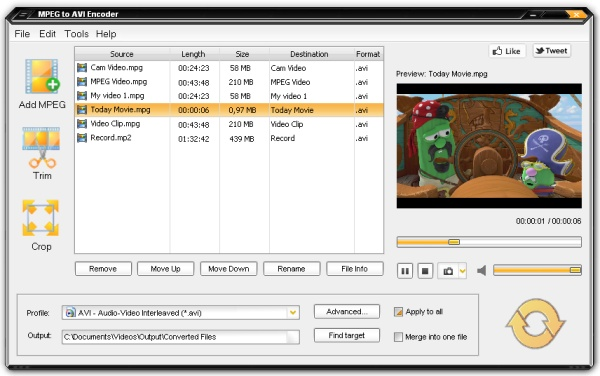Click the 01:32:42 length value
Screen dimensions: 600x376
[x=194, y=139]
